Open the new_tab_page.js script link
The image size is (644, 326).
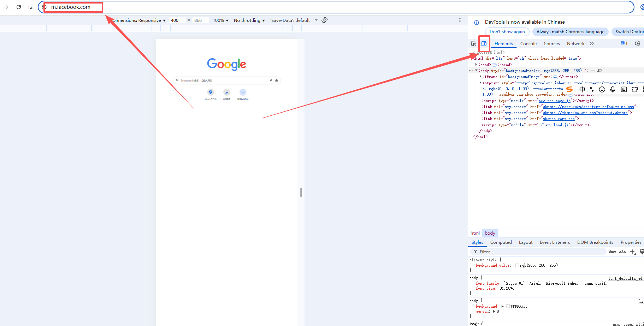tap(554, 101)
